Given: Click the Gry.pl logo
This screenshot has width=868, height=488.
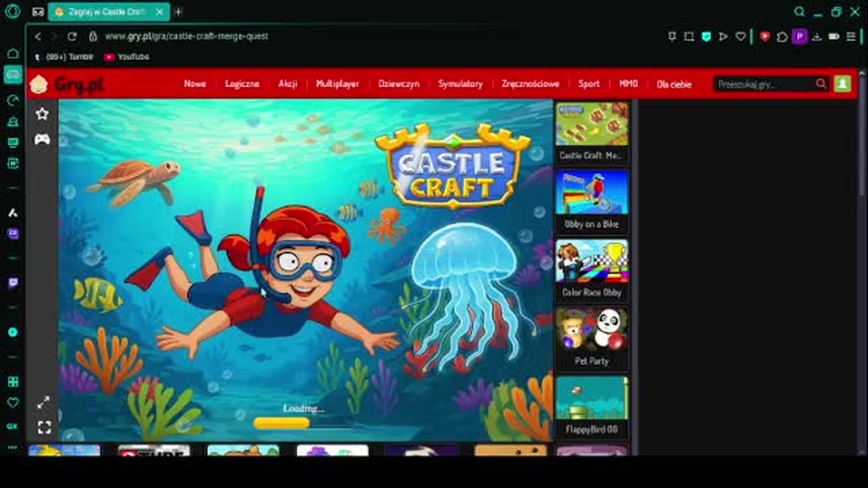Looking at the screenshot, I should click(66, 85).
